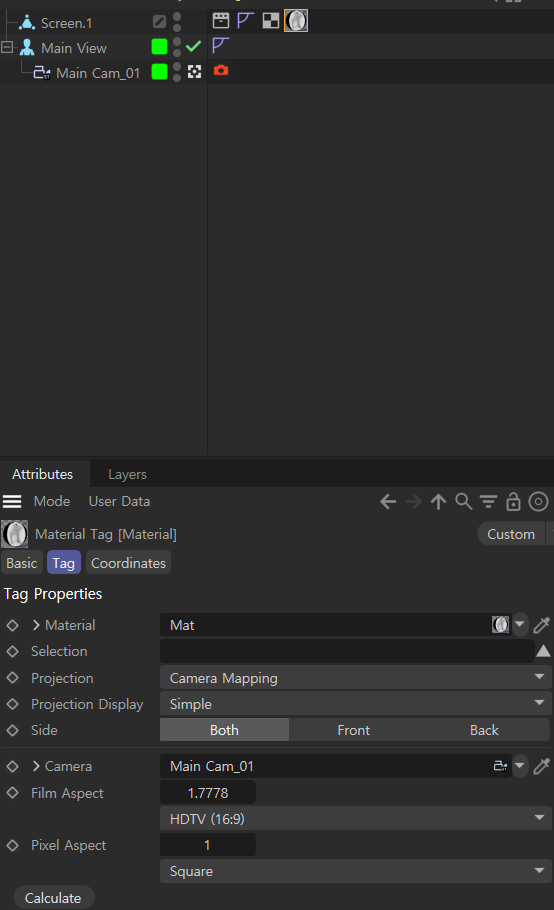Viewport: 554px width, 910px height.
Task: Toggle the top visibility dot of Screen.1
Action: (x=177, y=17)
